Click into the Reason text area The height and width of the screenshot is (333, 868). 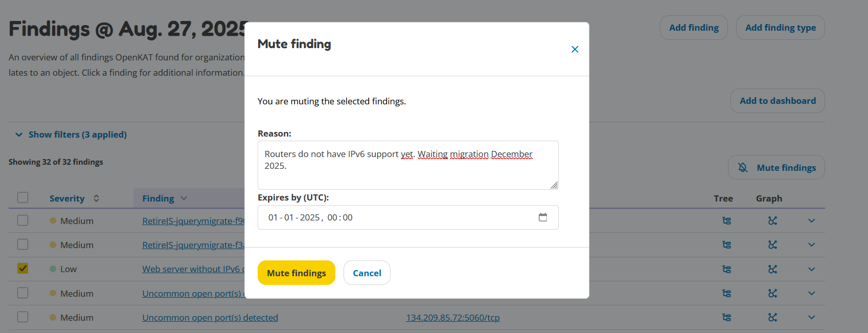pyautogui.click(x=408, y=165)
